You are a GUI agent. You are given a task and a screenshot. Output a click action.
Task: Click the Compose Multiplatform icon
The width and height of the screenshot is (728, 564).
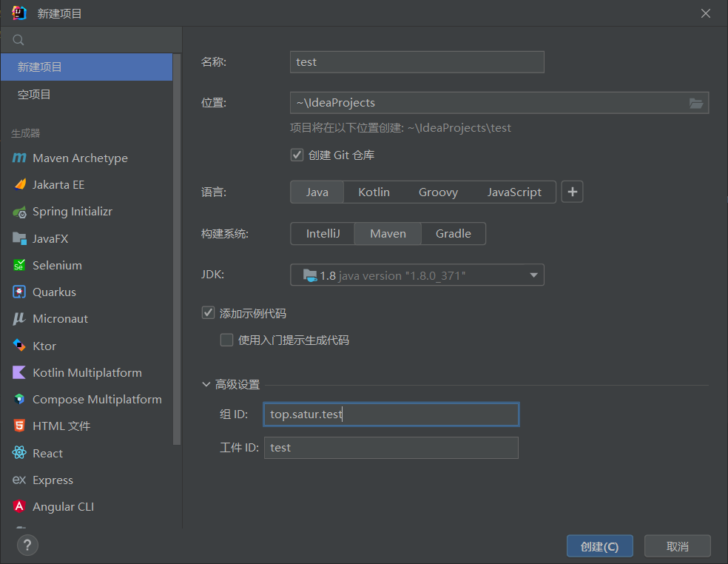pos(19,399)
